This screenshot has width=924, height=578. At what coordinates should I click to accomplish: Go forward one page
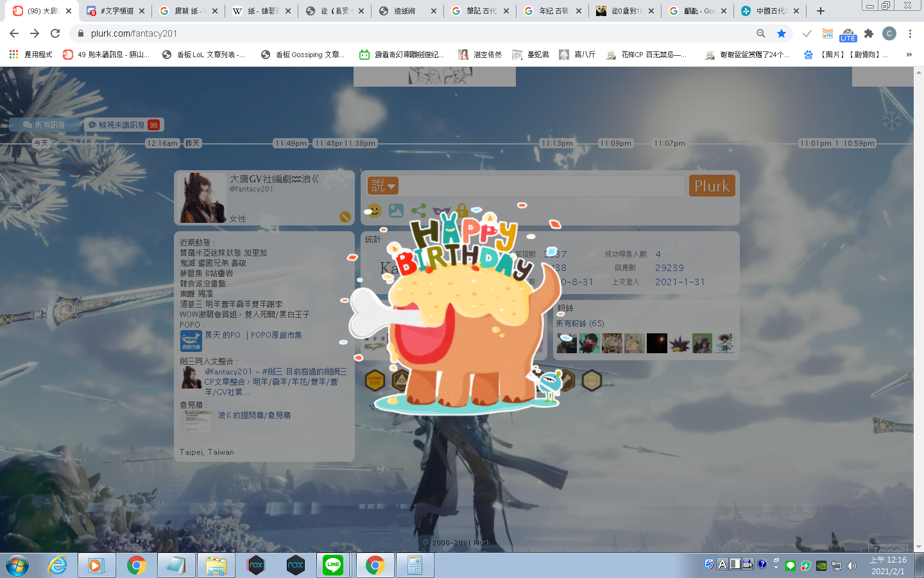point(35,33)
